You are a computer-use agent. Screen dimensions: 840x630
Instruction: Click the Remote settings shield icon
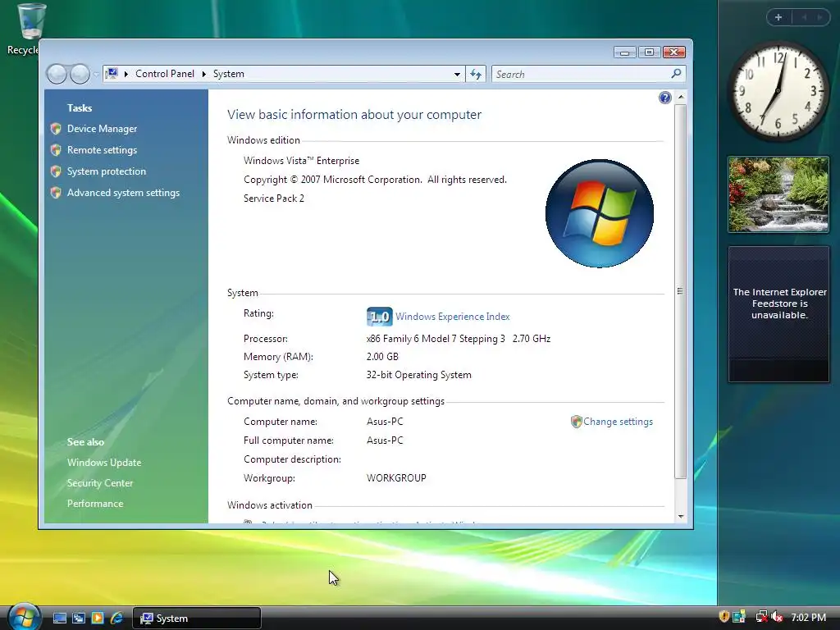tap(56, 150)
